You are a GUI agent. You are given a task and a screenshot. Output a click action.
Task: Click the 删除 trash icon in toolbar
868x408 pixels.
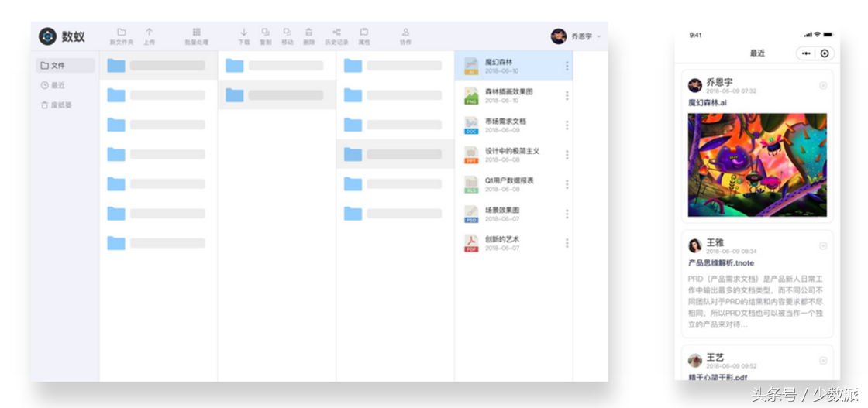click(309, 32)
